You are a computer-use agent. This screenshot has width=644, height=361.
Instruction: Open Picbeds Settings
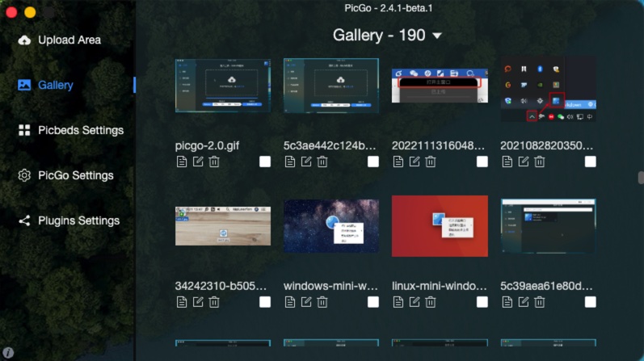tap(70, 130)
